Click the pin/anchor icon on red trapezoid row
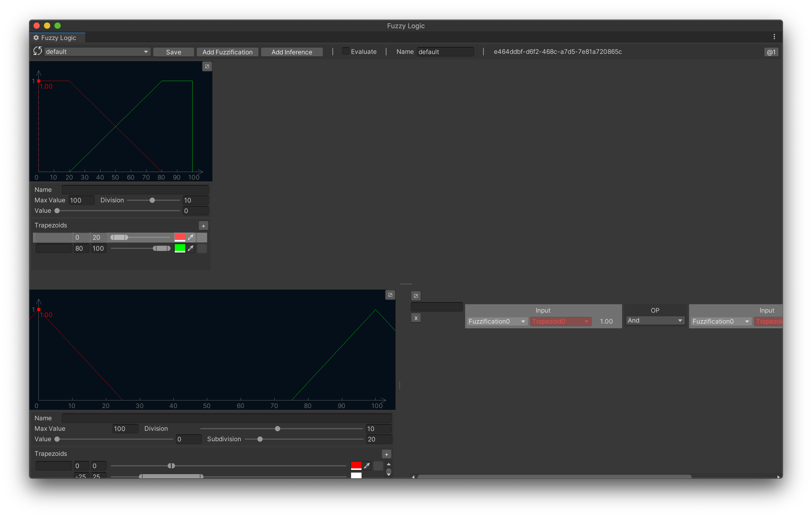Screen dimensions: 812x517 point(192,237)
